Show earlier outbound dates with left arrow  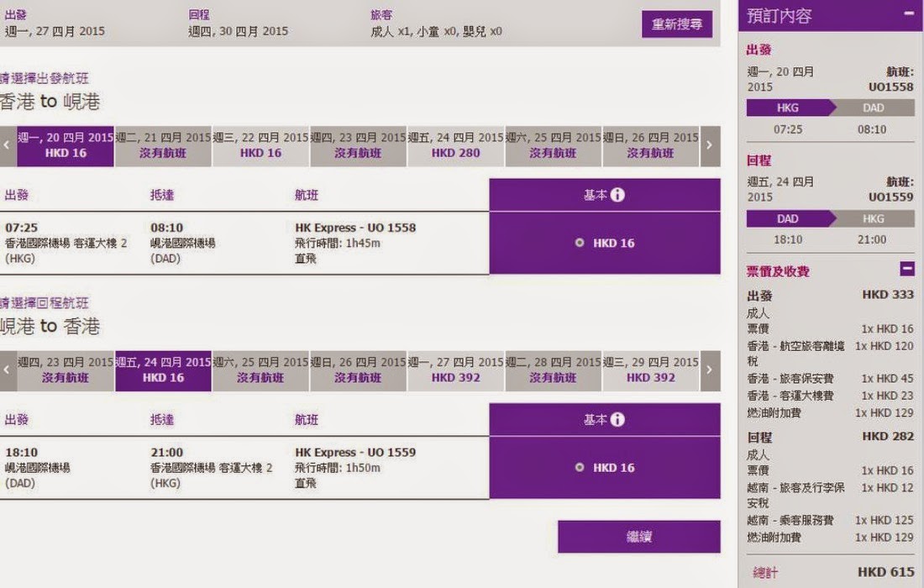[8, 145]
